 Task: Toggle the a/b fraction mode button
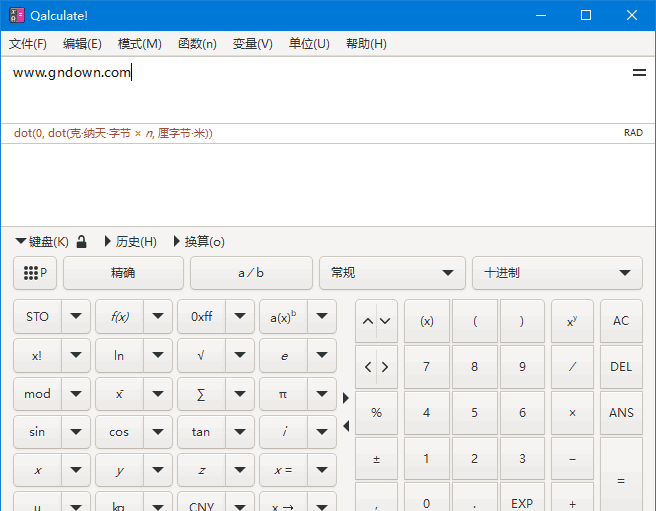click(251, 273)
